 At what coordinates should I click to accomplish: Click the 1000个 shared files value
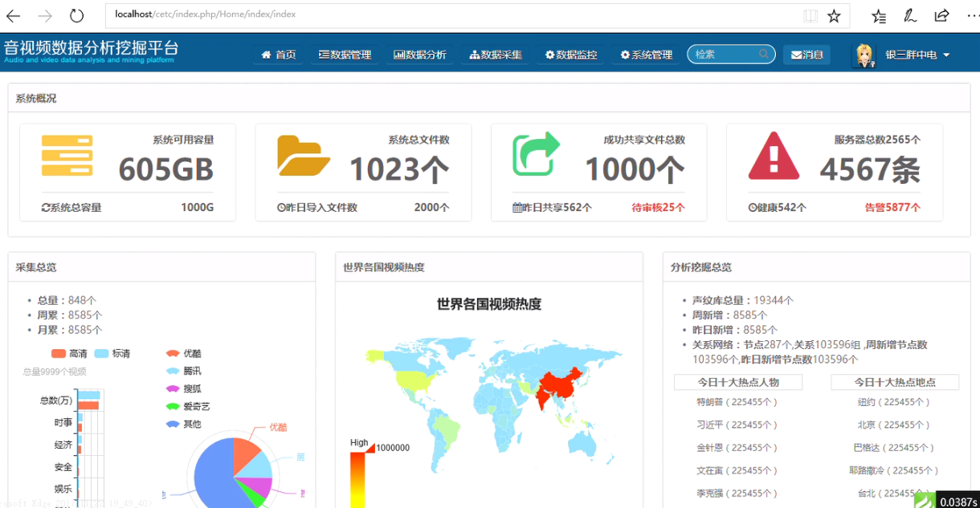coord(635,169)
